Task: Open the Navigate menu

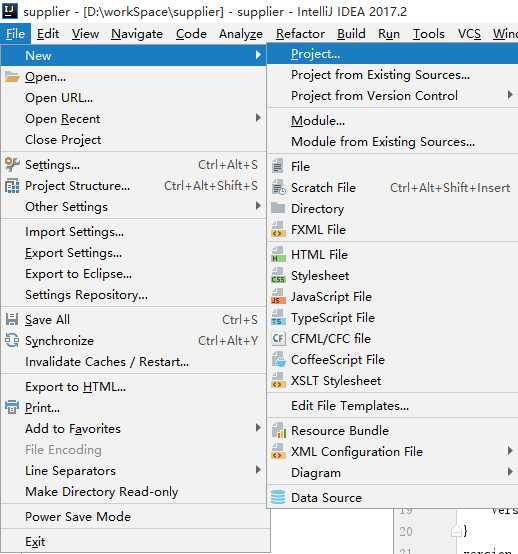Action: point(137,34)
